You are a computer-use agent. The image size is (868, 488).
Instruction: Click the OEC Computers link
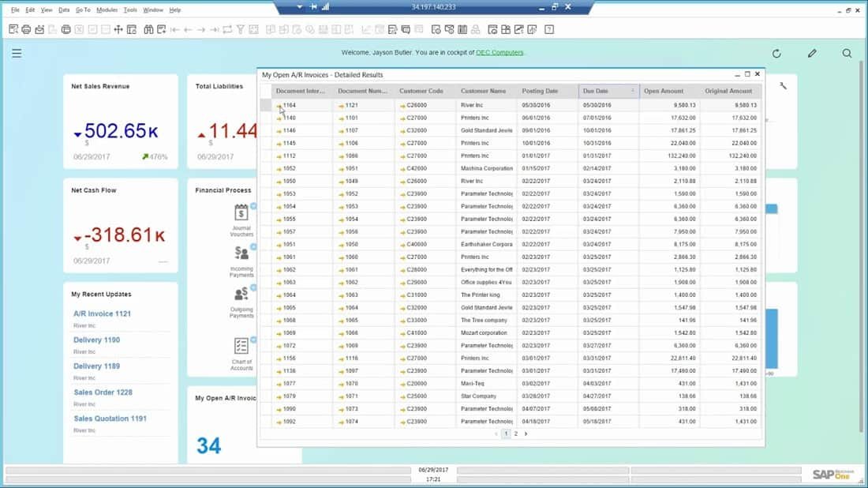(499, 53)
